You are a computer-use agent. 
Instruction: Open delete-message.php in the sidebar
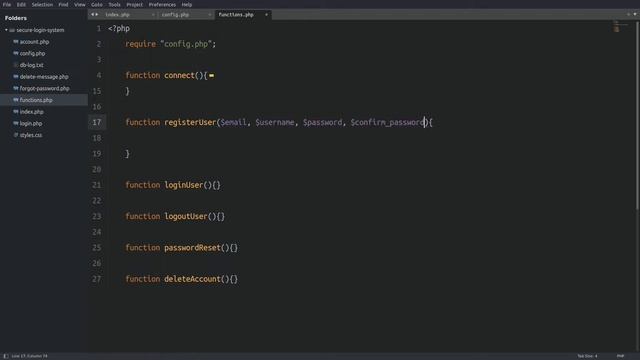point(44,77)
